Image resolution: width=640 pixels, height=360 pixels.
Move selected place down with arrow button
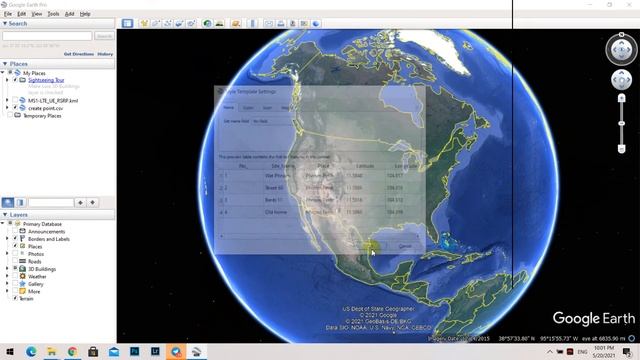click(x=93, y=202)
